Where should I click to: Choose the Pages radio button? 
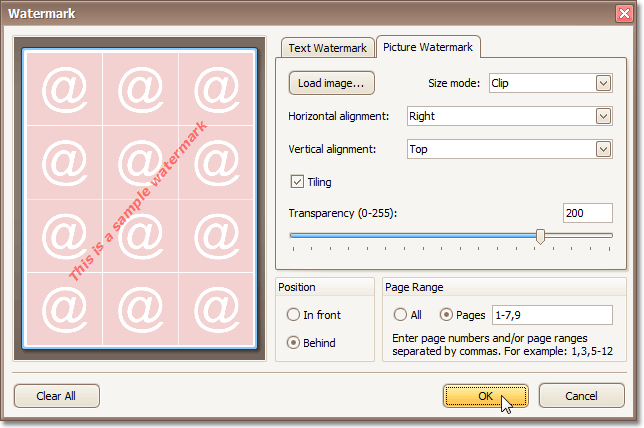point(446,315)
